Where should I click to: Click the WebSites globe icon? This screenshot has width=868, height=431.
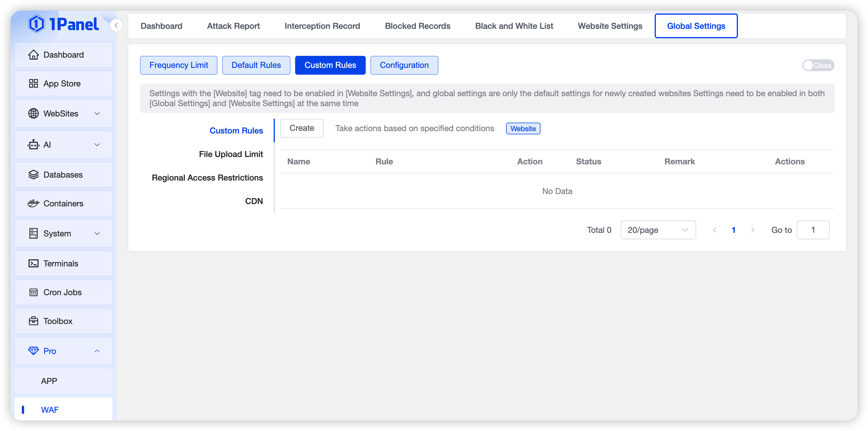pyautogui.click(x=33, y=113)
